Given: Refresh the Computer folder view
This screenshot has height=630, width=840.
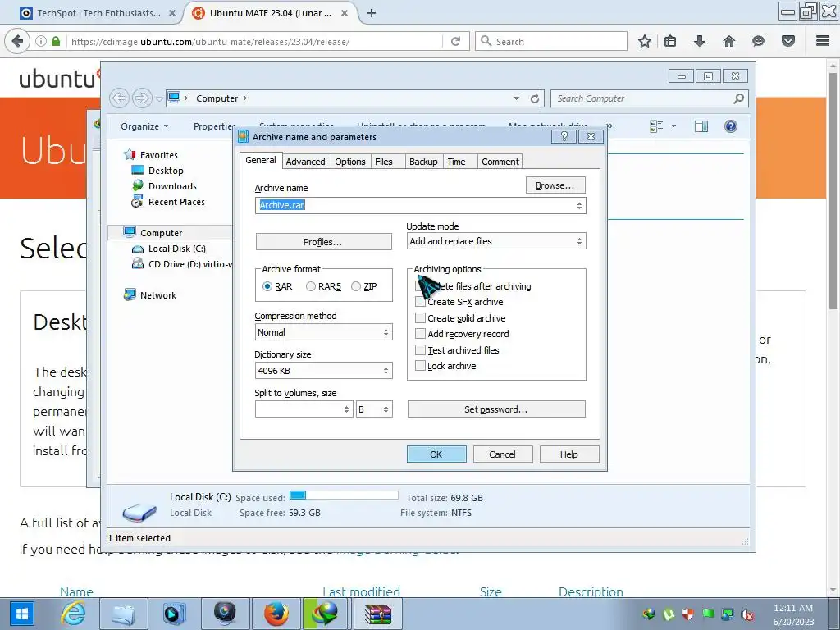Looking at the screenshot, I should [535, 98].
